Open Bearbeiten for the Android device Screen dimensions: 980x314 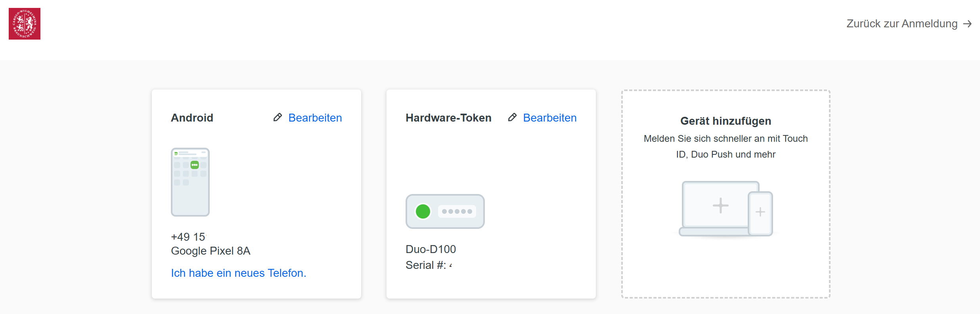point(315,118)
